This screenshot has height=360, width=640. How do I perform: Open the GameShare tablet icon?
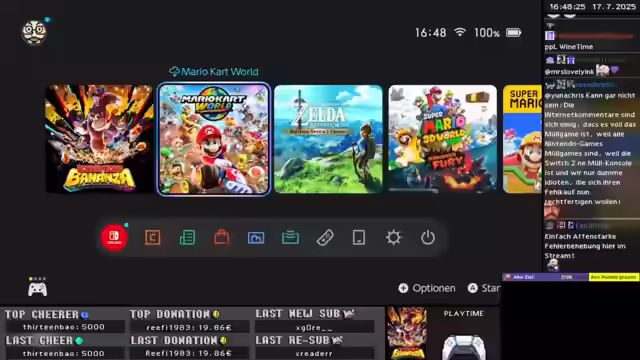pos(359,238)
